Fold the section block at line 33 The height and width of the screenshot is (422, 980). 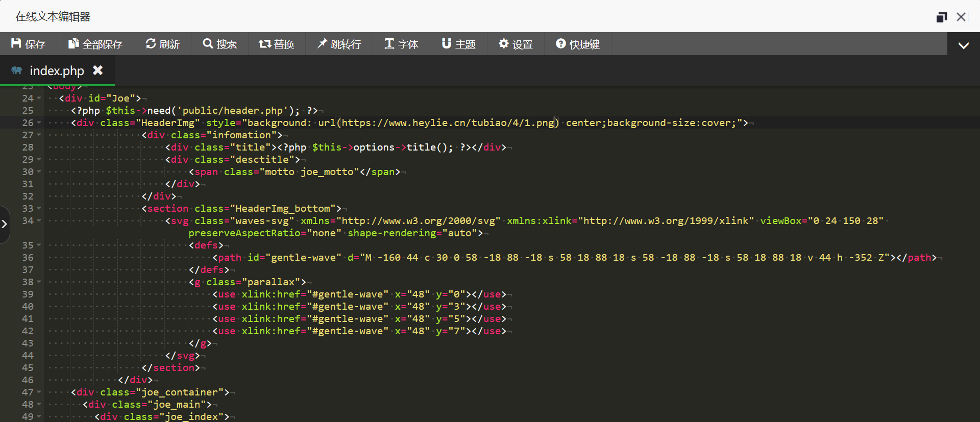39,209
